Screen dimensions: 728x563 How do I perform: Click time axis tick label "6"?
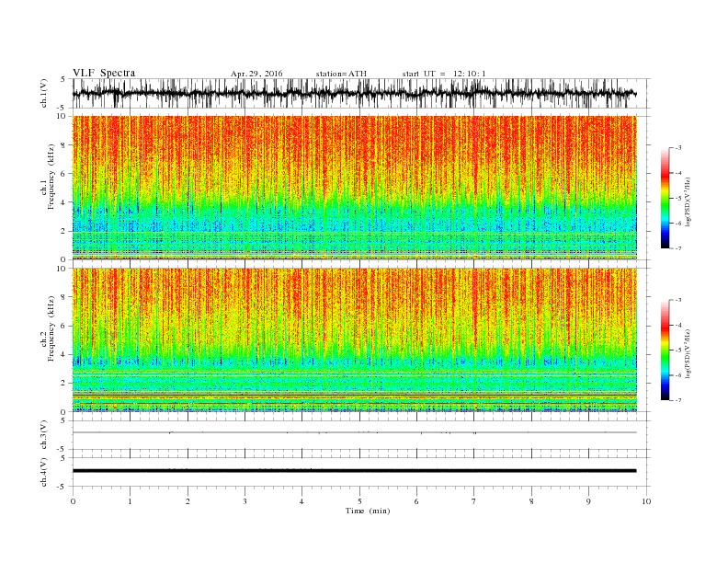pyautogui.click(x=416, y=501)
